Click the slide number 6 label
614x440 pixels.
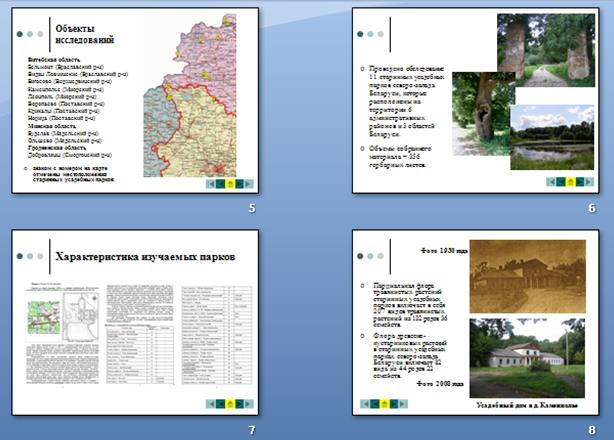[592, 208]
